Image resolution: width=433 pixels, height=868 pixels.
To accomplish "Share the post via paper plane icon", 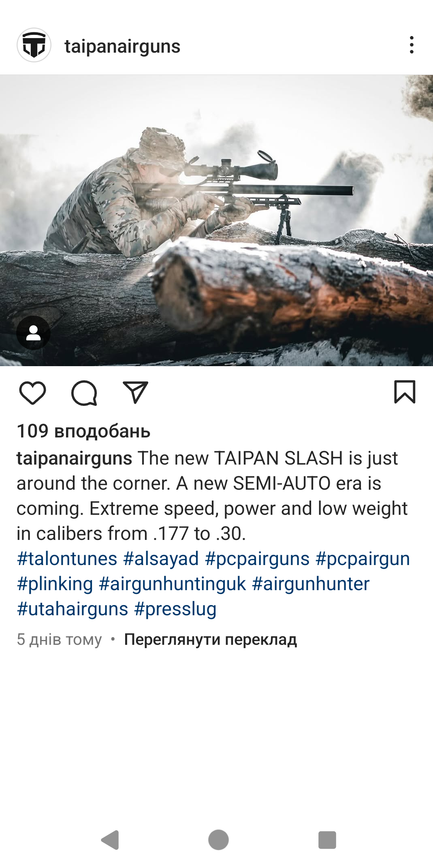I will (x=135, y=392).
